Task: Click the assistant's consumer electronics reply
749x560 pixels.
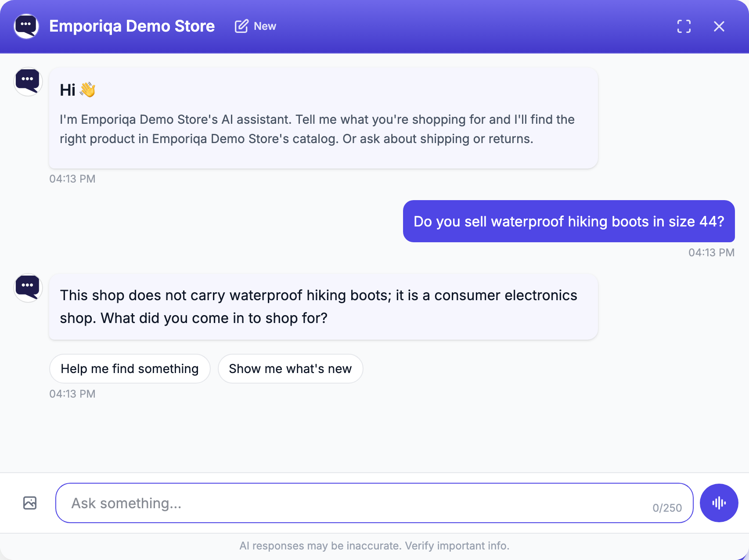Action: coord(323,306)
